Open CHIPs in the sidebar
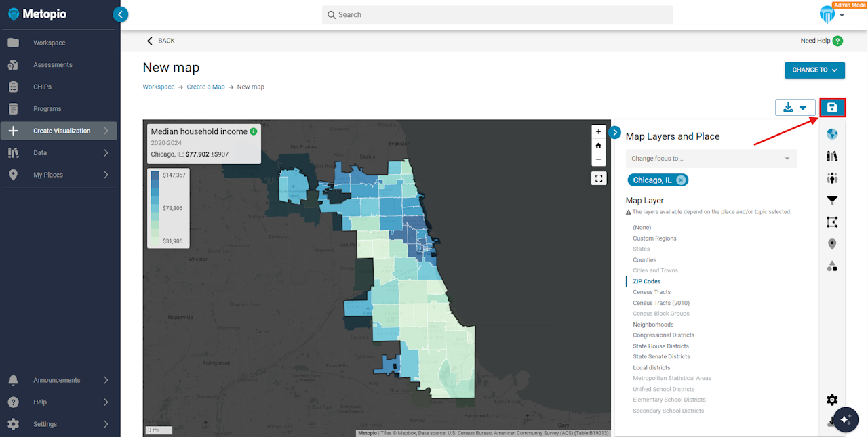Image resolution: width=868 pixels, height=437 pixels. point(42,87)
